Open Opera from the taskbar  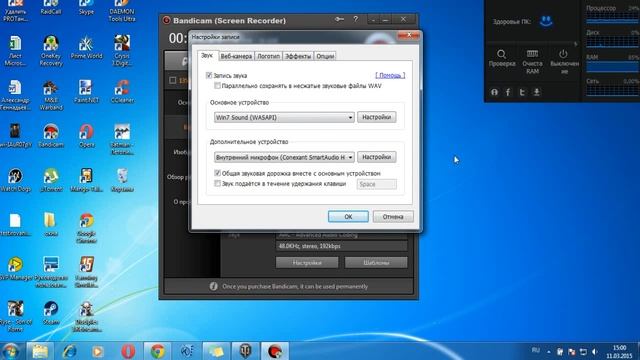(128, 351)
